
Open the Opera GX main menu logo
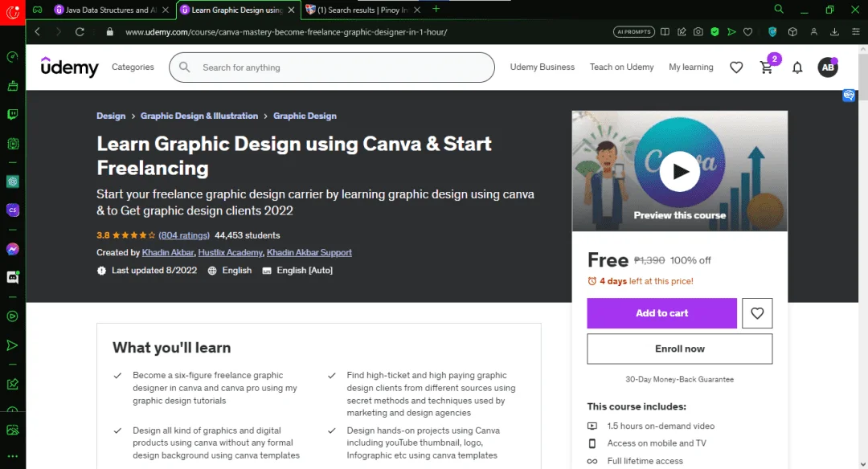coord(12,12)
